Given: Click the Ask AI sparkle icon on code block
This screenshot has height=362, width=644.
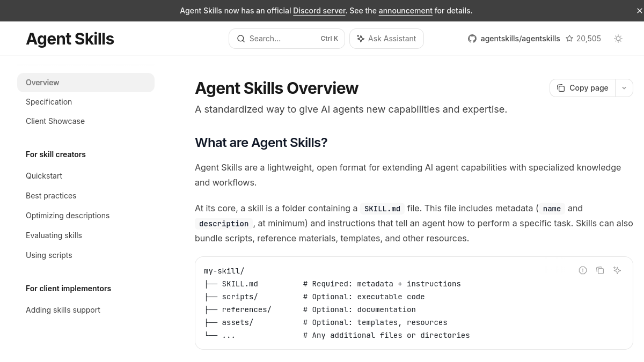Looking at the screenshot, I should pos(617,270).
